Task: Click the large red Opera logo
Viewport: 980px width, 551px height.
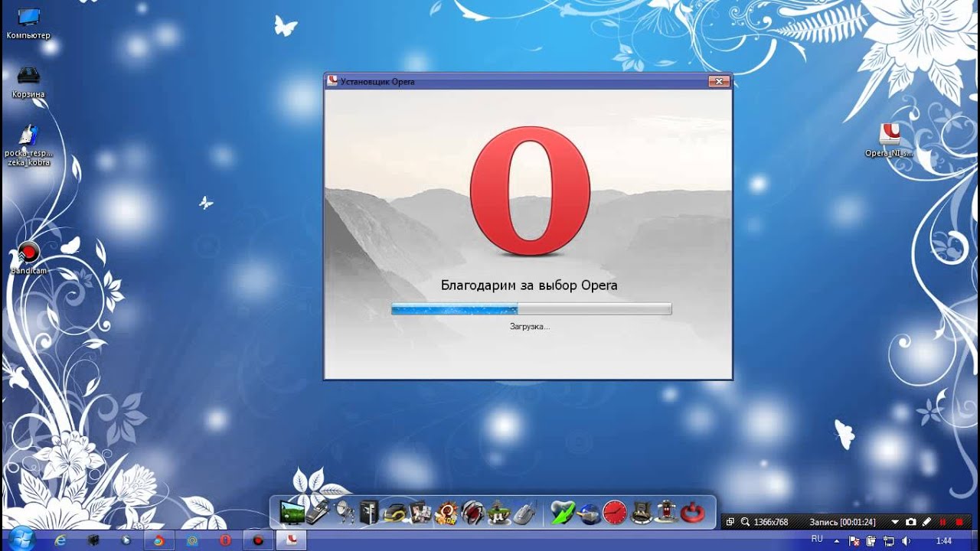Action: 530,191
